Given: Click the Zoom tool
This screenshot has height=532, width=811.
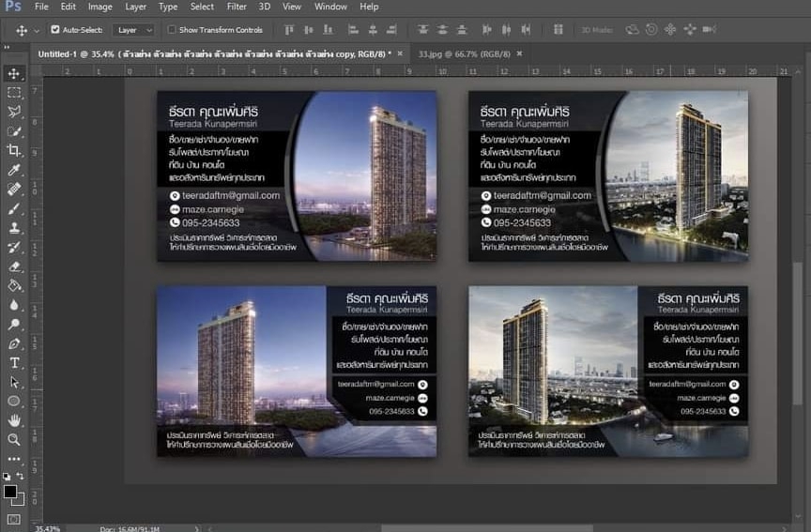Looking at the screenshot, I should (x=14, y=439).
